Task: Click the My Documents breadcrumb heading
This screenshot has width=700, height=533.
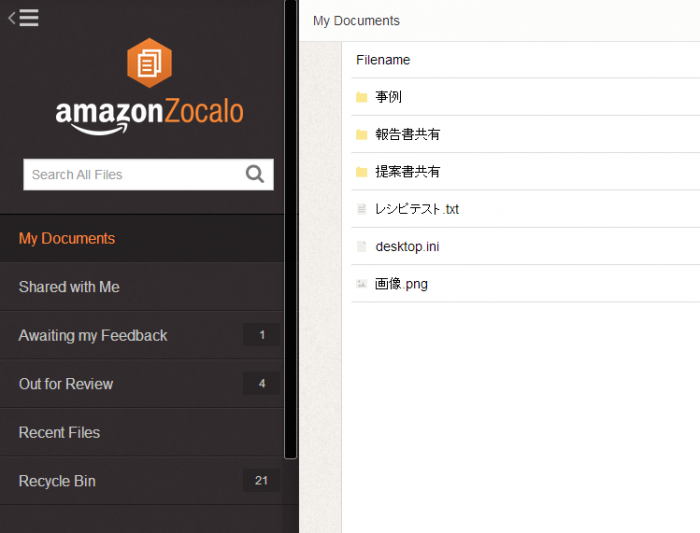Action: pyautogui.click(x=356, y=21)
